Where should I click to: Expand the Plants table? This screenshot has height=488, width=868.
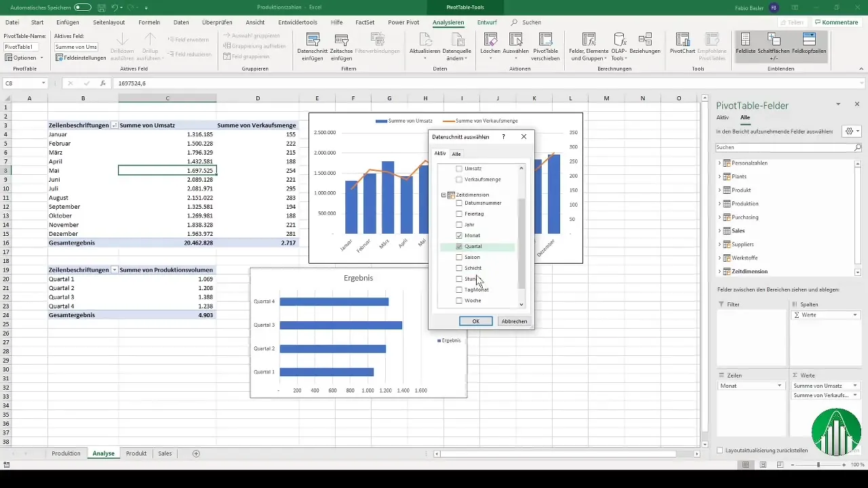click(x=719, y=176)
